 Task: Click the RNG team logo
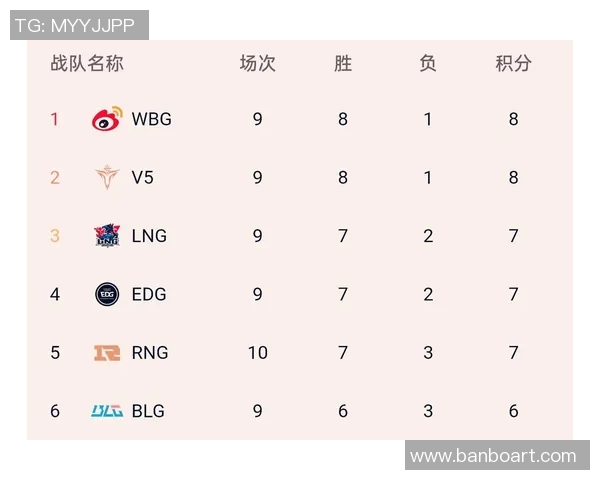[x=107, y=352]
